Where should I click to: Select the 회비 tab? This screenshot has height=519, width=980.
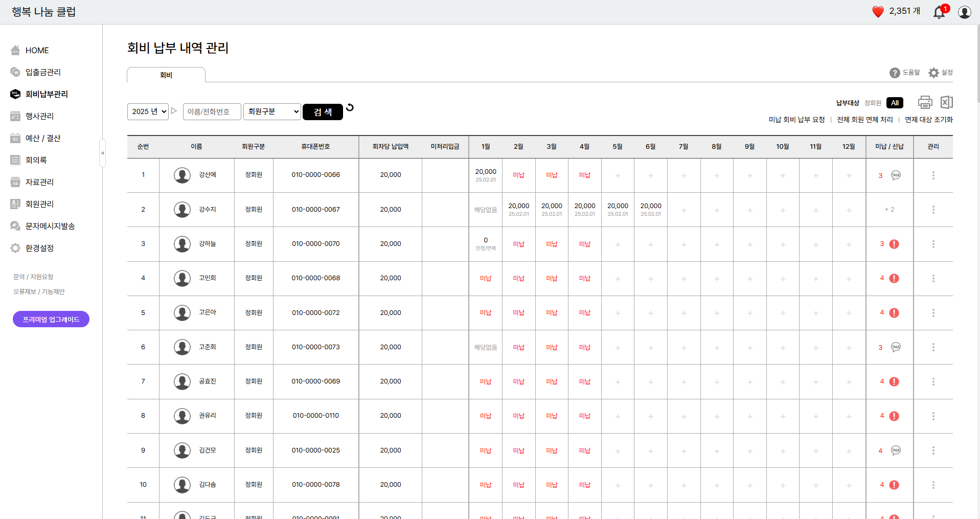[166, 75]
